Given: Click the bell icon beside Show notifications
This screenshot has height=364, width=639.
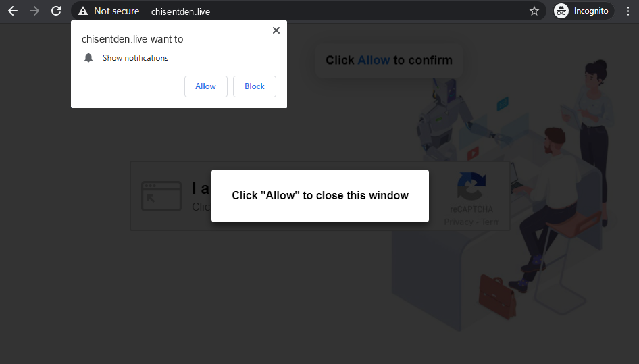Looking at the screenshot, I should [x=88, y=57].
